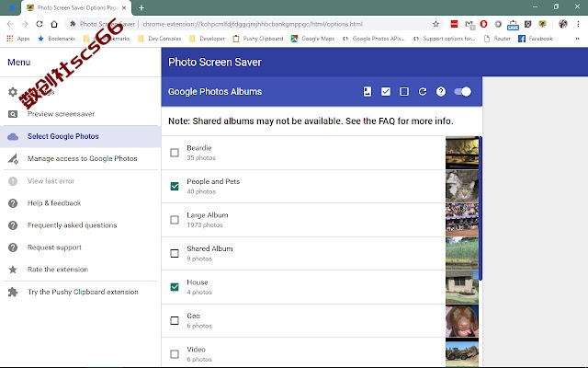Open the Dev Consoles bookmark folder
The image size is (588, 368).
pyautogui.click(x=160, y=39)
